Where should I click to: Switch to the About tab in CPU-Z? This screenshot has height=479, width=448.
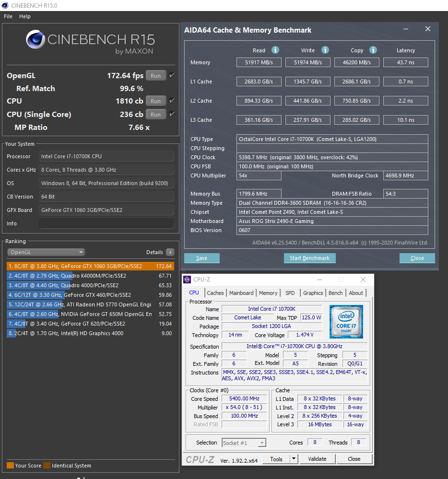click(356, 292)
